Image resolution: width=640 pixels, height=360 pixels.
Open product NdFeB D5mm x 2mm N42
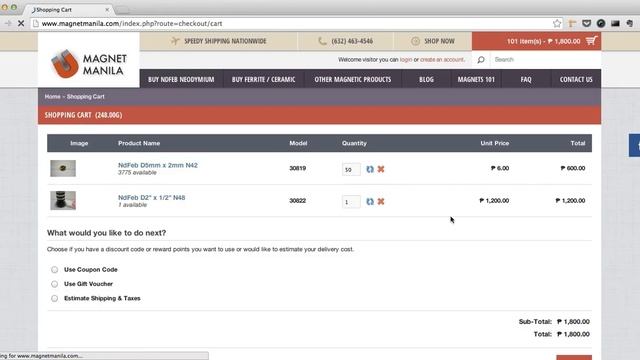coord(158,165)
